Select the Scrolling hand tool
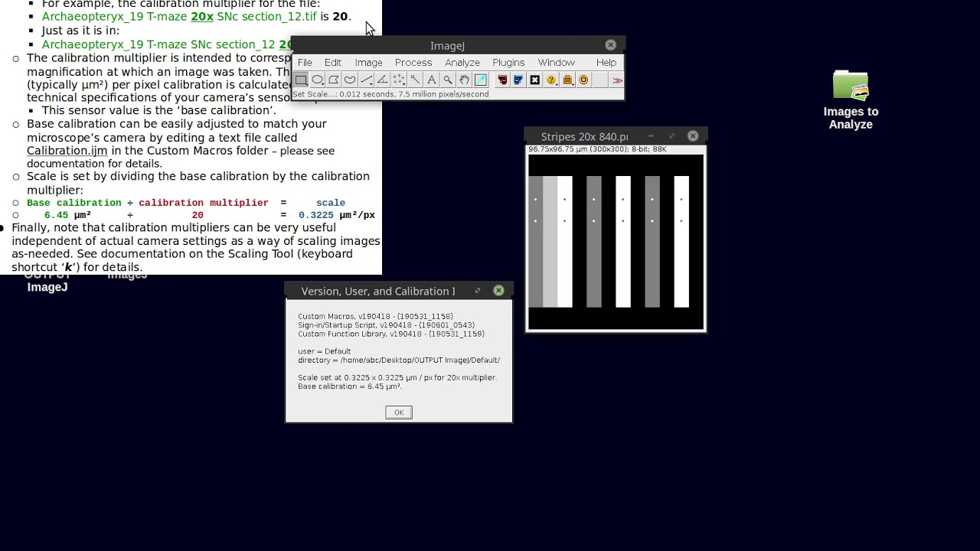This screenshot has width=980, height=551. 464,80
